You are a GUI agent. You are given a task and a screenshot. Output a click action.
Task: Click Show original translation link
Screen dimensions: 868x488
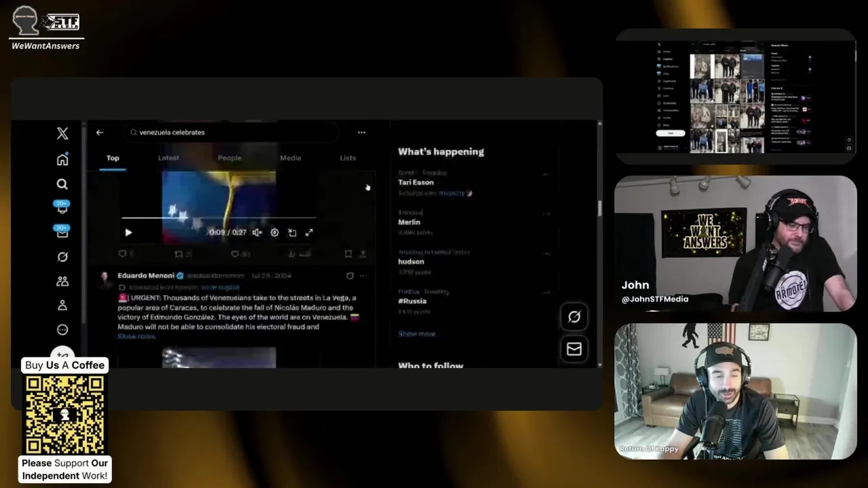(220, 287)
